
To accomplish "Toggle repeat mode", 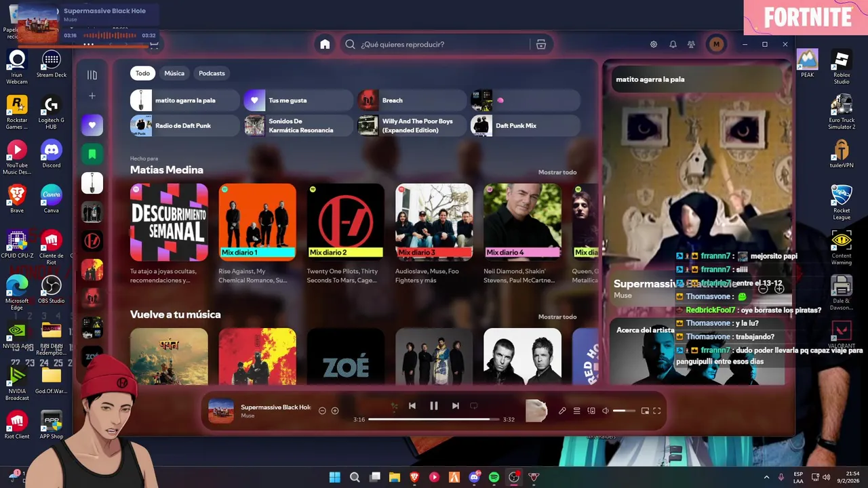I will [x=474, y=406].
